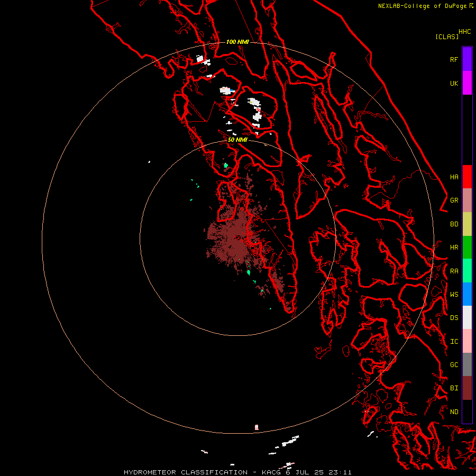The height and width of the screenshot is (476, 476).
Task: Click the WS legend label
Action: (x=454, y=294)
